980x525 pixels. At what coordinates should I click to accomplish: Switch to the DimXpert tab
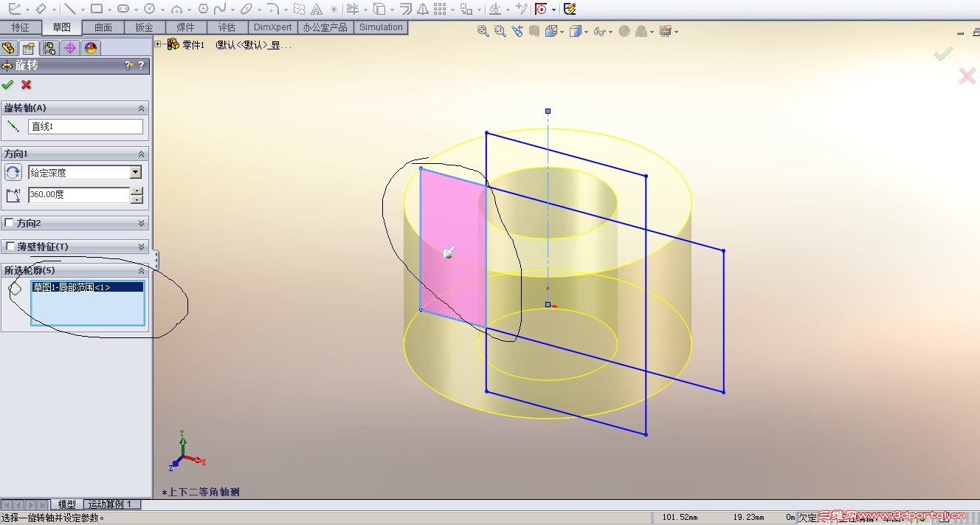[x=273, y=27]
